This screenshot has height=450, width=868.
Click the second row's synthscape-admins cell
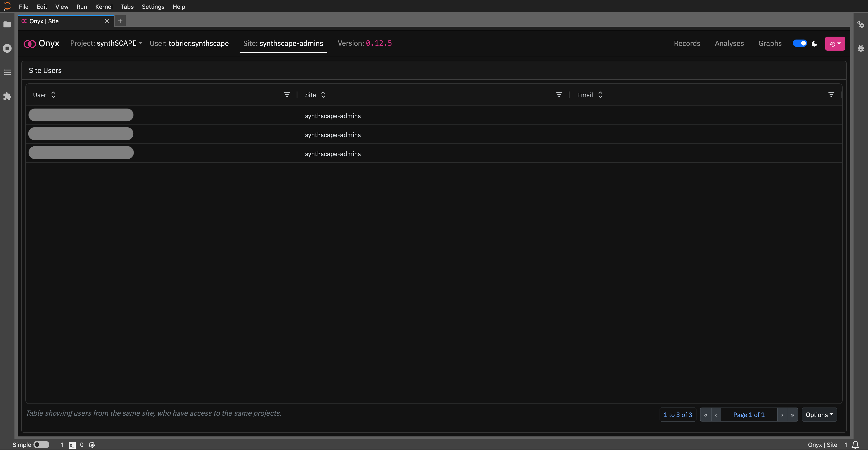(333, 135)
